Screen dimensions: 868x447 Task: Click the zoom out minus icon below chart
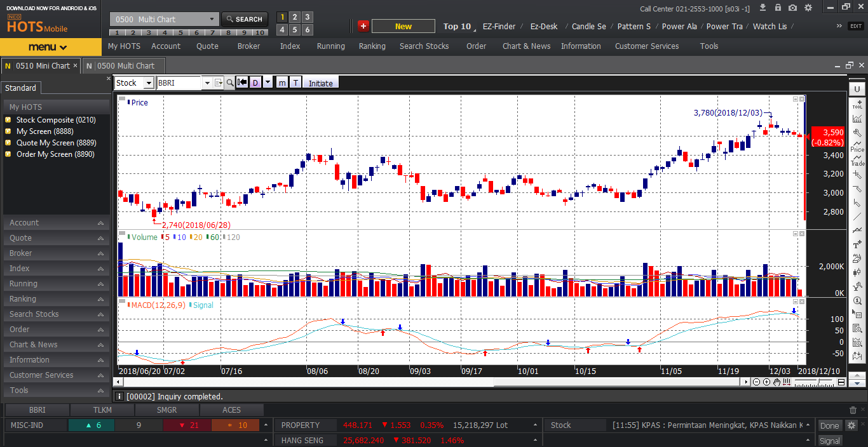pyautogui.click(x=756, y=382)
